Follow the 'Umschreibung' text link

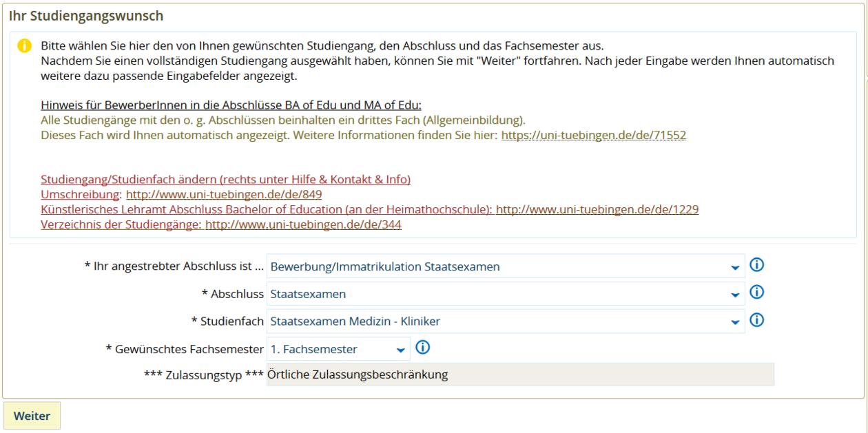pyautogui.click(x=81, y=195)
